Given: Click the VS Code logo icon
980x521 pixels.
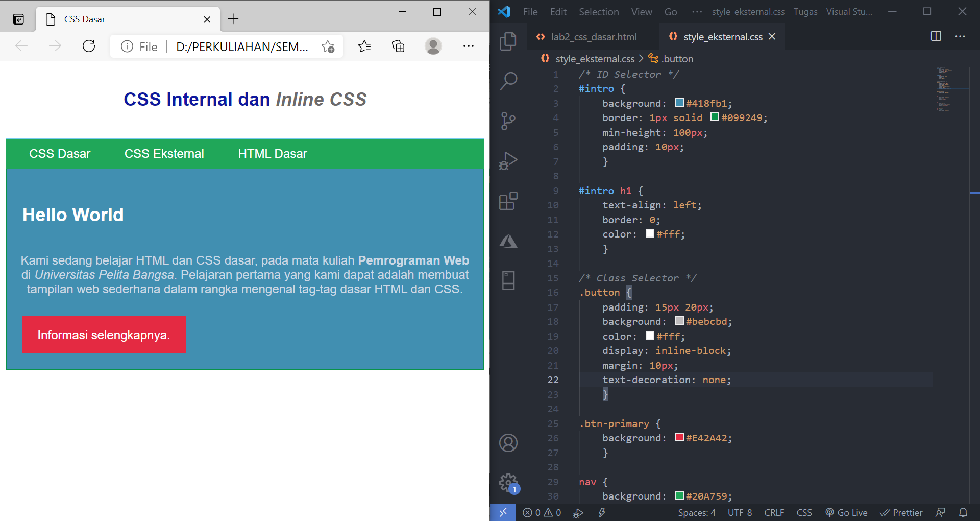Looking at the screenshot, I should (504, 11).
